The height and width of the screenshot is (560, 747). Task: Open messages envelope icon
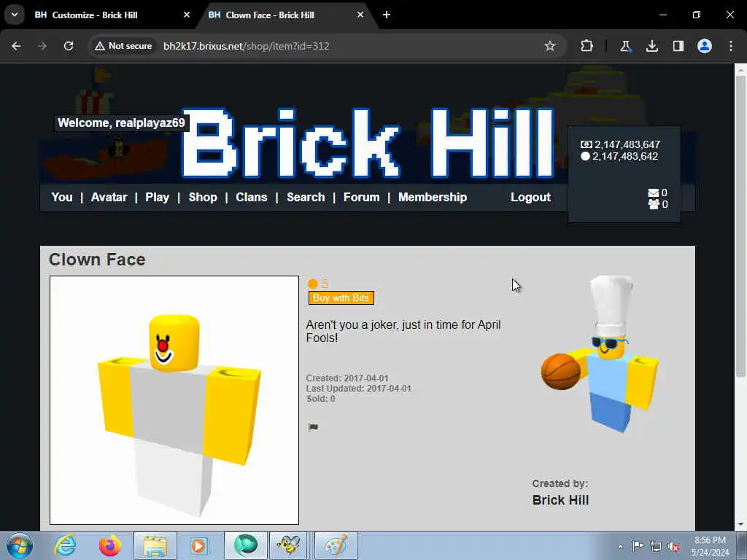point(653,192)
